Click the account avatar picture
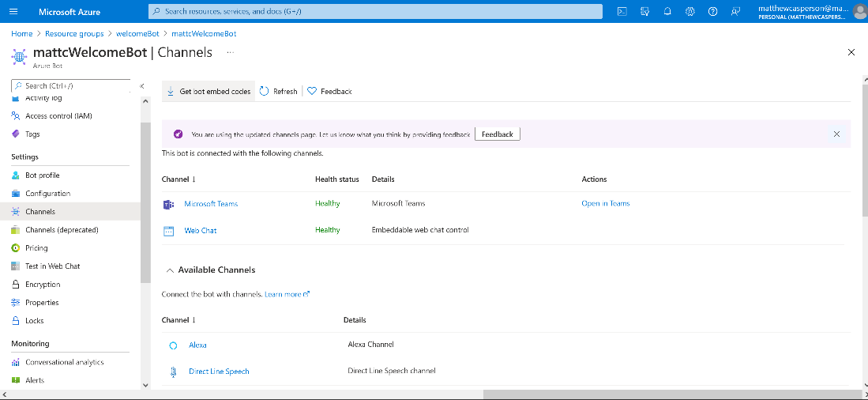This screenshot has height=400, width=868. pos(860,11)
